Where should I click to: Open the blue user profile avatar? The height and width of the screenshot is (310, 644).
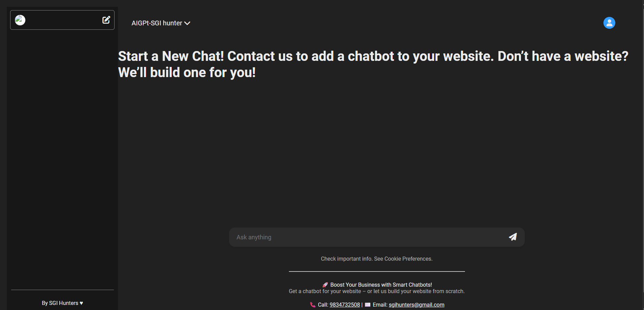tap(609, 23)
